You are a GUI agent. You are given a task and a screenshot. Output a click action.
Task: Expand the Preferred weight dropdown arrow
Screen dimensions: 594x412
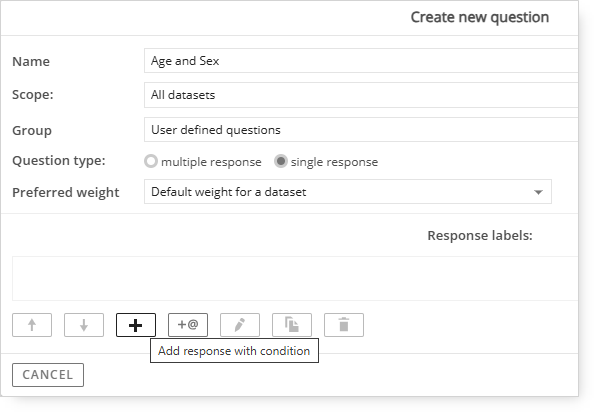pos(538,192)
